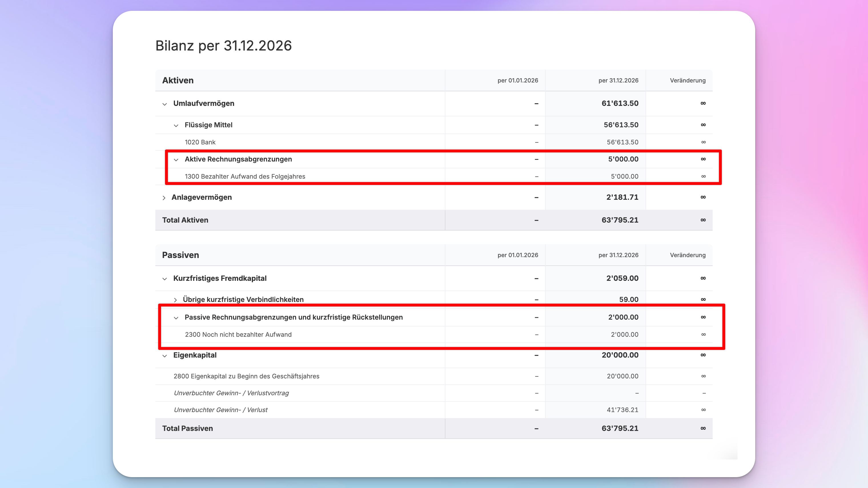
Task: Click the Aktiven Veränderung column header
Action: pyautogui.click(x=687, y=80)
